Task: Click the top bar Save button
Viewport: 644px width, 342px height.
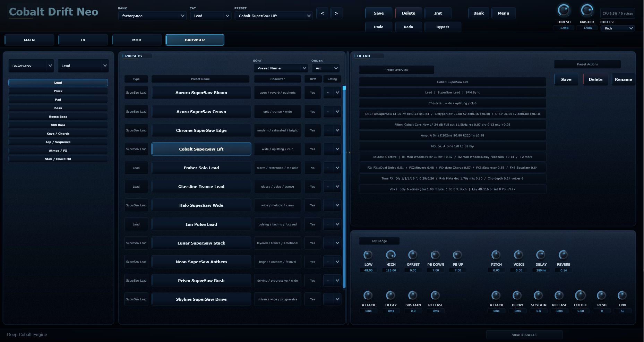Action: [x=378, y=13]
